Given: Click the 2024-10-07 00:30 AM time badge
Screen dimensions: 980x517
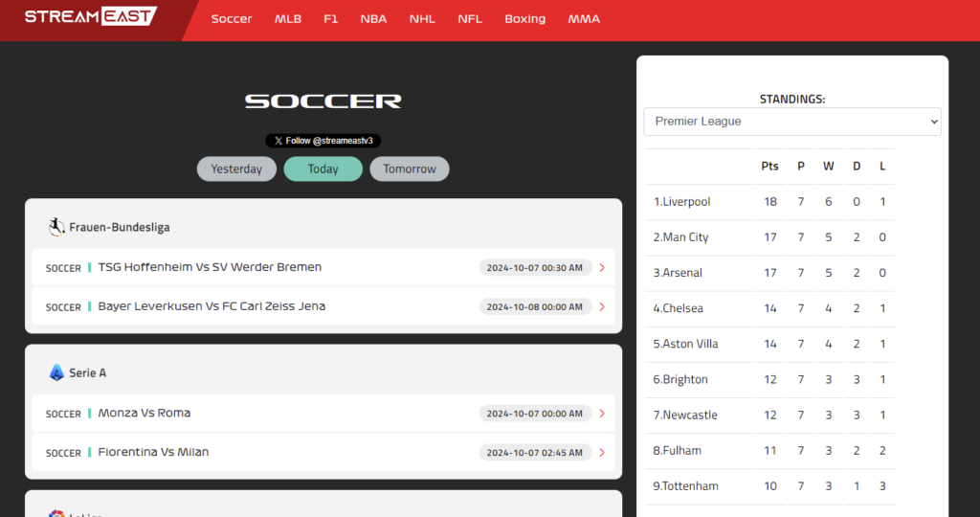Looking at the screenshot, I should (535, 268).
